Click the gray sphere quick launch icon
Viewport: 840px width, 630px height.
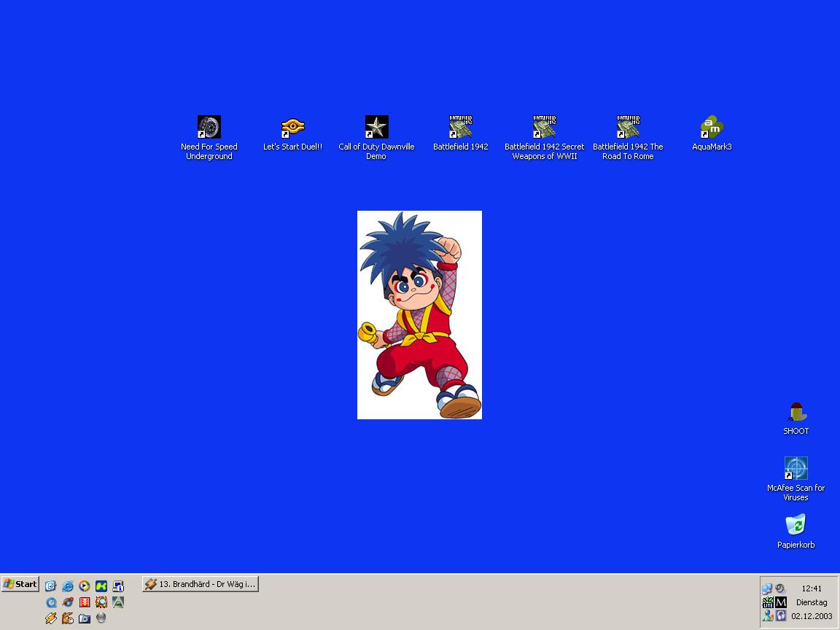tap(101, 618)
